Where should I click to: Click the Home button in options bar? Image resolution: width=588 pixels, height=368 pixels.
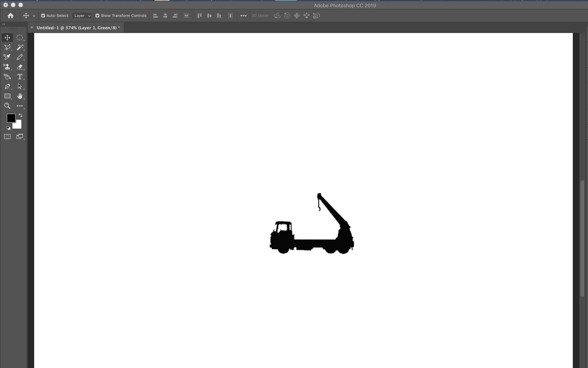(x=10, y=16)
